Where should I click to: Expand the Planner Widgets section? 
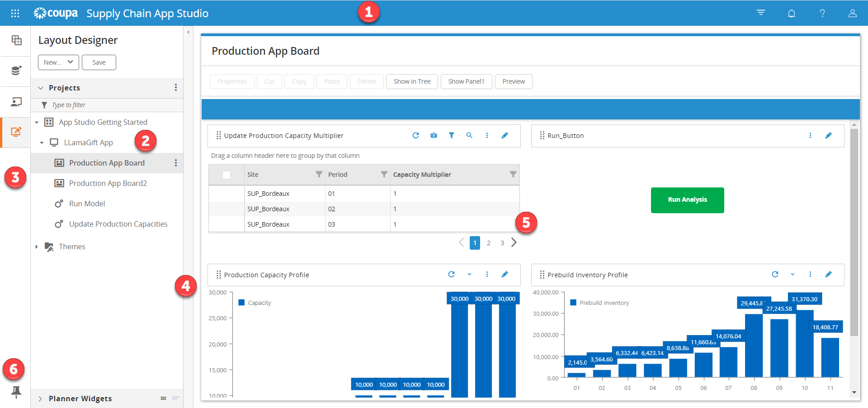tap(40, 399)
